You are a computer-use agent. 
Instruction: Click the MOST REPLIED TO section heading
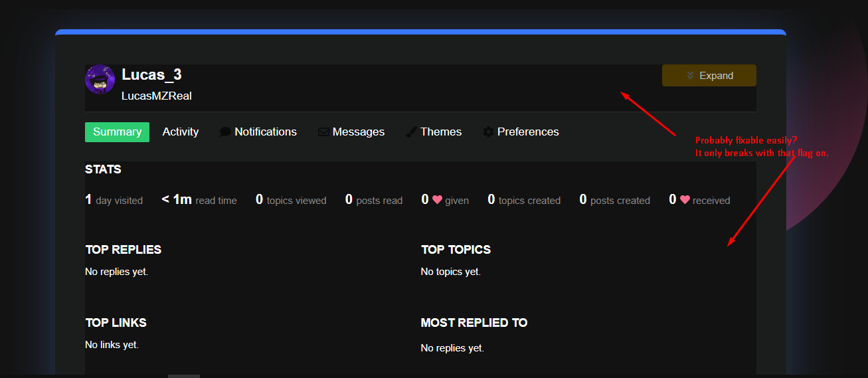[474, 323]
